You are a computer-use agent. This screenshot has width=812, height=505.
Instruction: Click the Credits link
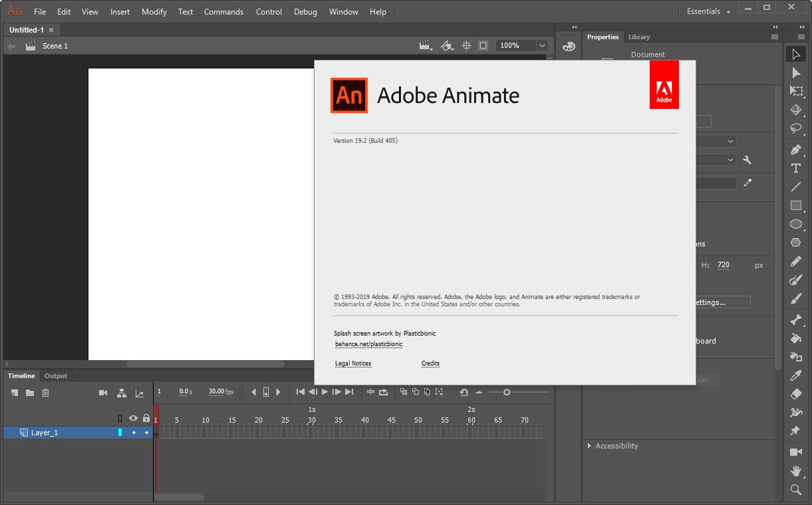click(430, 363)
